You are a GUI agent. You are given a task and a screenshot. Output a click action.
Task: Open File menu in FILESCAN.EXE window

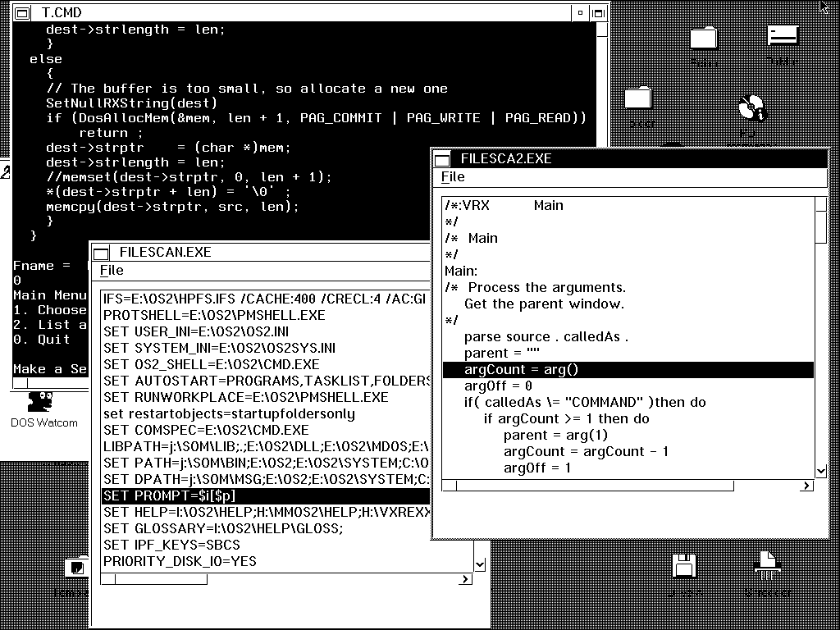tap(112, 271)
